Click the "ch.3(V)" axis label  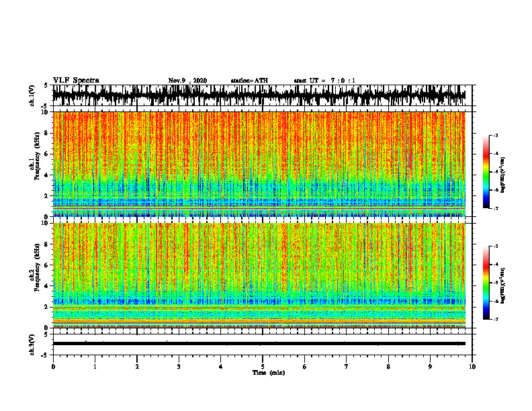tap(32, 345)
